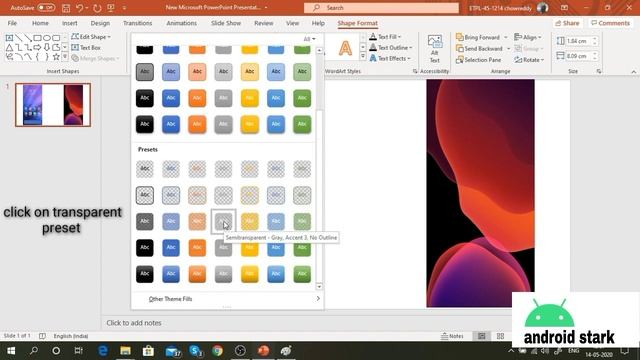The width and height of the screenshot is (640, 360).
Task: Open Text Outline dropdown
Action: click(391, 48)
